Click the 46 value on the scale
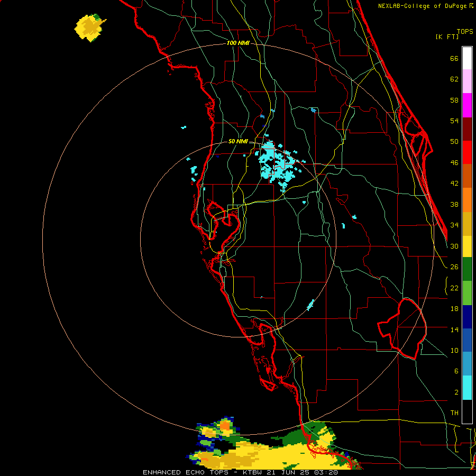This screenshot has width=476, height=476. [x=454, y=163]
